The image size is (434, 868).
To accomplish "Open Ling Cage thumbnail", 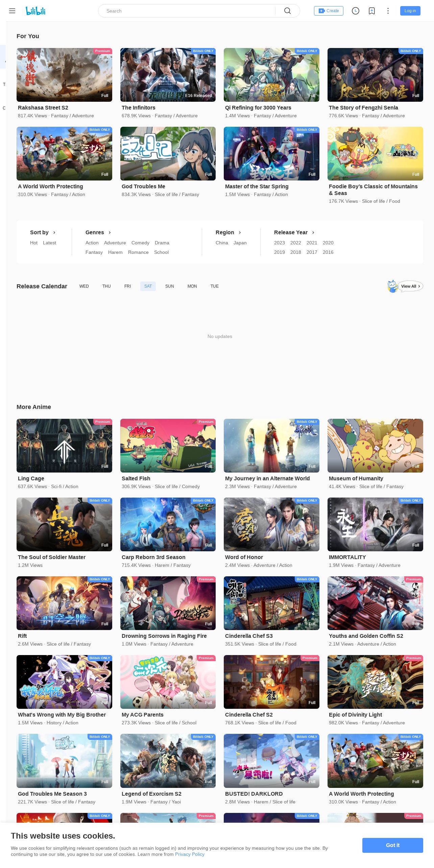I will 64,445.
